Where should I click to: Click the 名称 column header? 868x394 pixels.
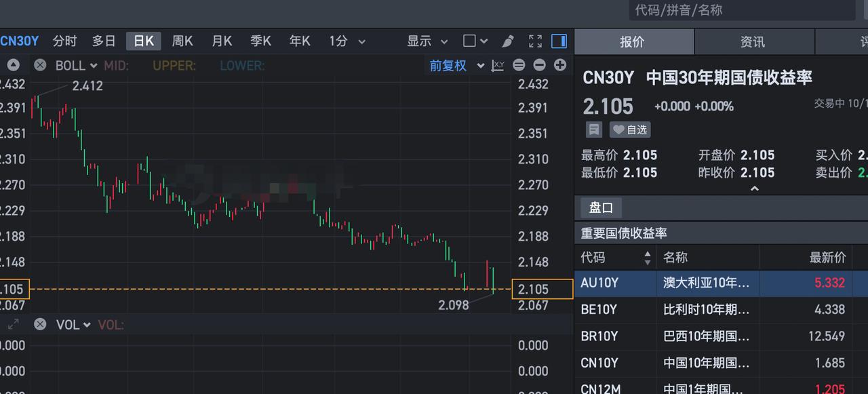pyautogui.click(x=675, y=258)
